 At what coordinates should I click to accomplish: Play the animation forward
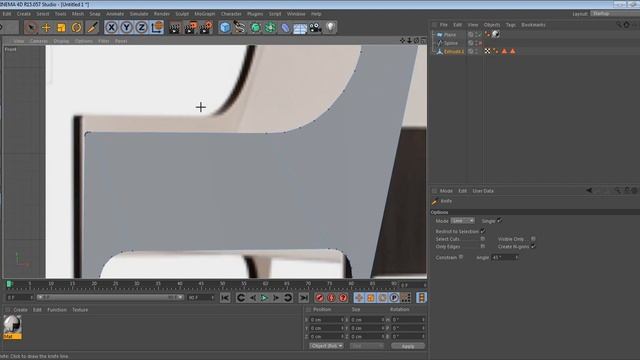[x=264, y=298]
